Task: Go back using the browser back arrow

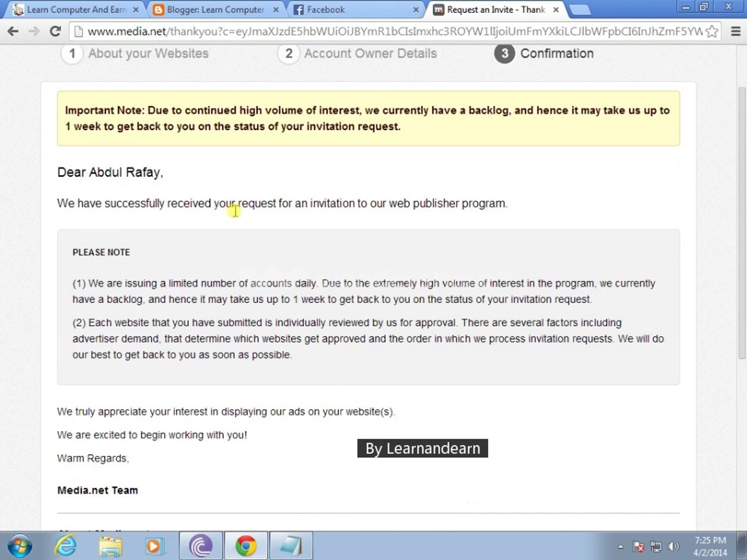Action: pos(13,31)
